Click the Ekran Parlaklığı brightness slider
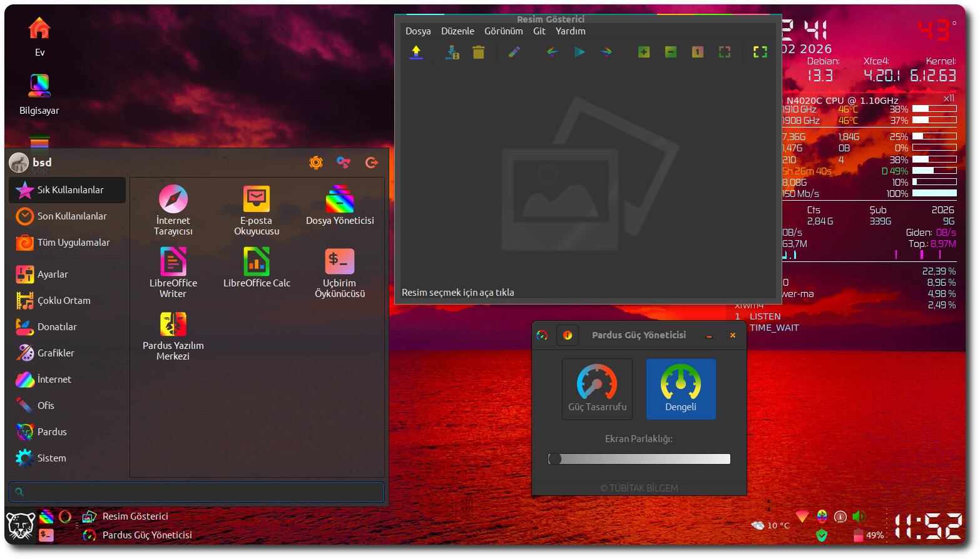The height and width of the screenshot is (559, 980). point(639,459)
